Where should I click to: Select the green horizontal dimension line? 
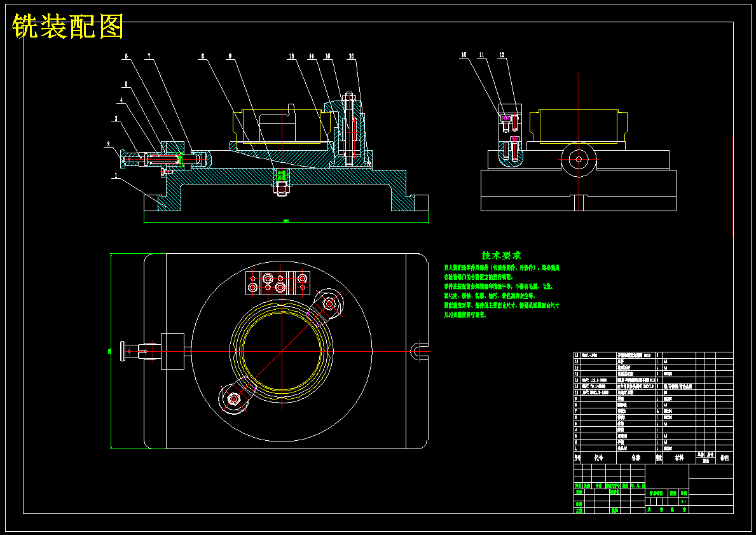coord(286,223)
